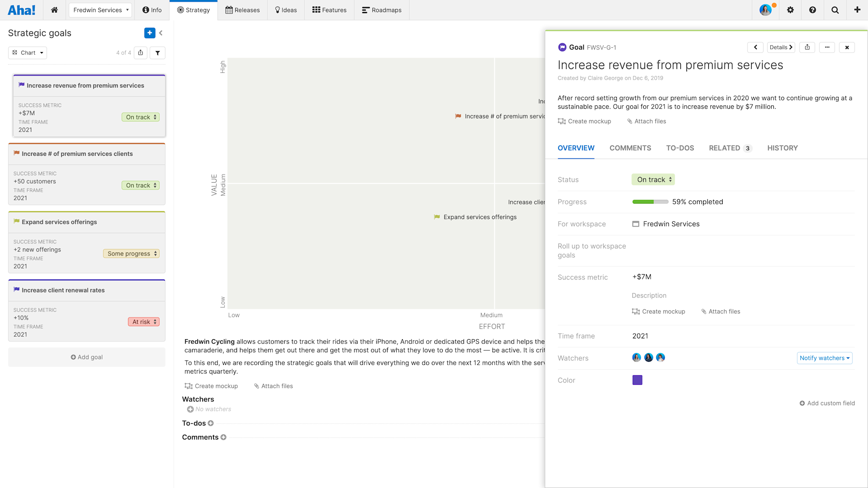Click the blue add strategic goal button

pos(149,33)
